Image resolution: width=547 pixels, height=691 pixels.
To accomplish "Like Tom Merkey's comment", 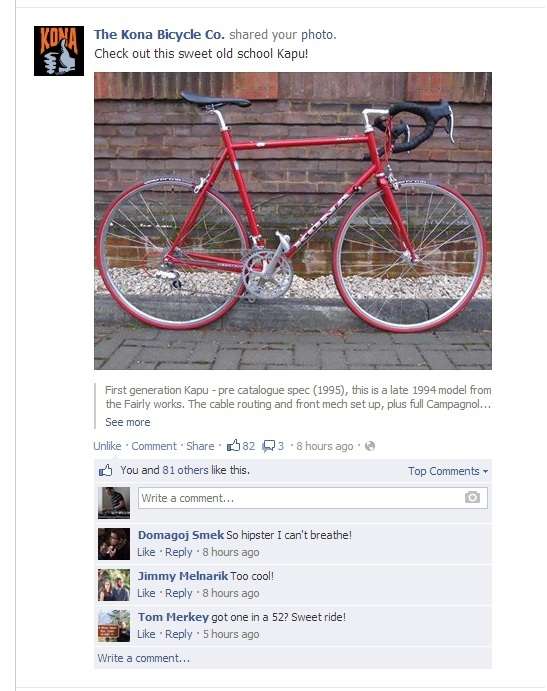I will (x=146, y=634).
